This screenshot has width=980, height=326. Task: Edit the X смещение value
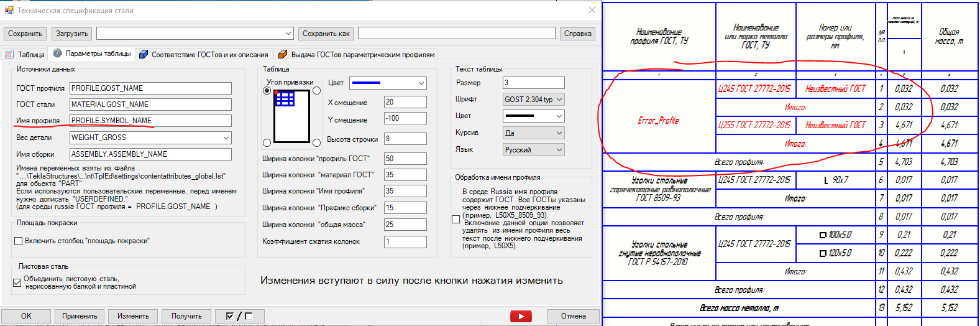tap(405, 102)
